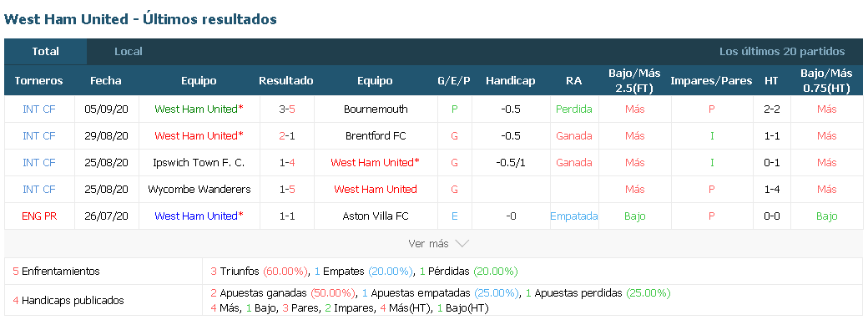Screen dimensions: 868x320
Task: Open Ipswich Town F. C. link
Action: click(199, 162)
